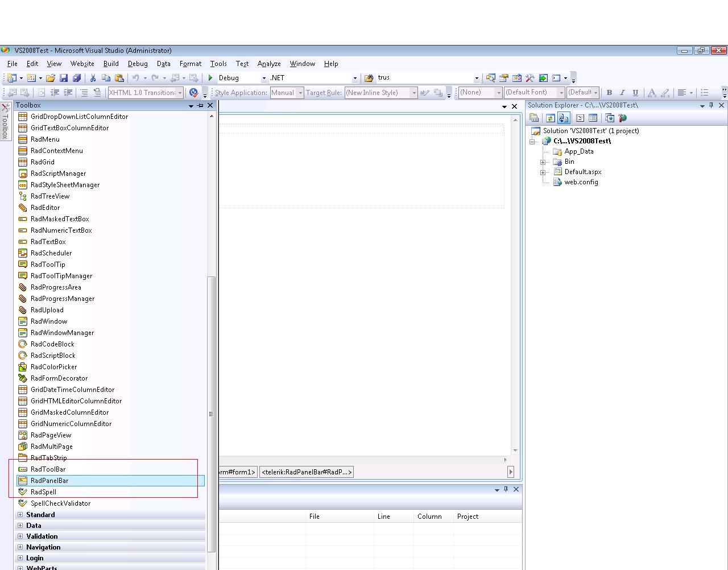This screenshot has height=570, width=728.
Task: Select RadPanelBar in the Toolbox
Action: pos(49,481)
